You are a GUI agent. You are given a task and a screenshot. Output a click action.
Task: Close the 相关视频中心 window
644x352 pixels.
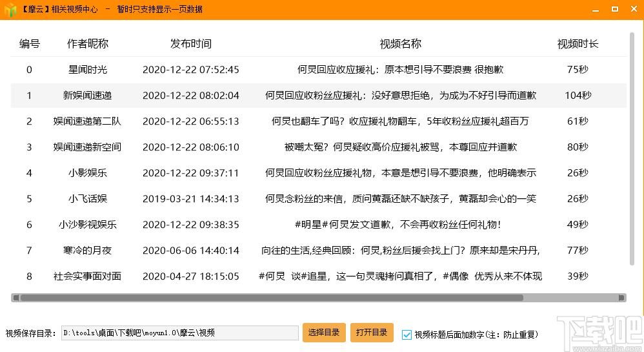[634, 9]
